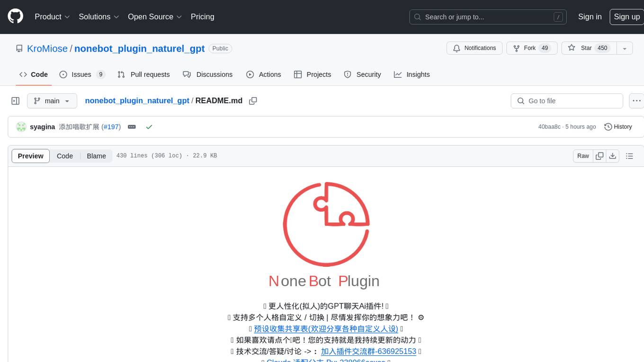644x362 pixels.
Task: Switch to the Pull requests tab
Action: point(143,74)
